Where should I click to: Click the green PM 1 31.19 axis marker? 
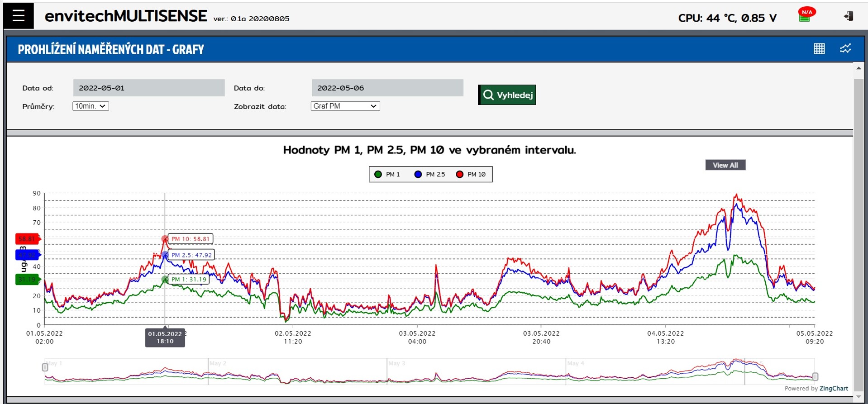pos(27,280)
